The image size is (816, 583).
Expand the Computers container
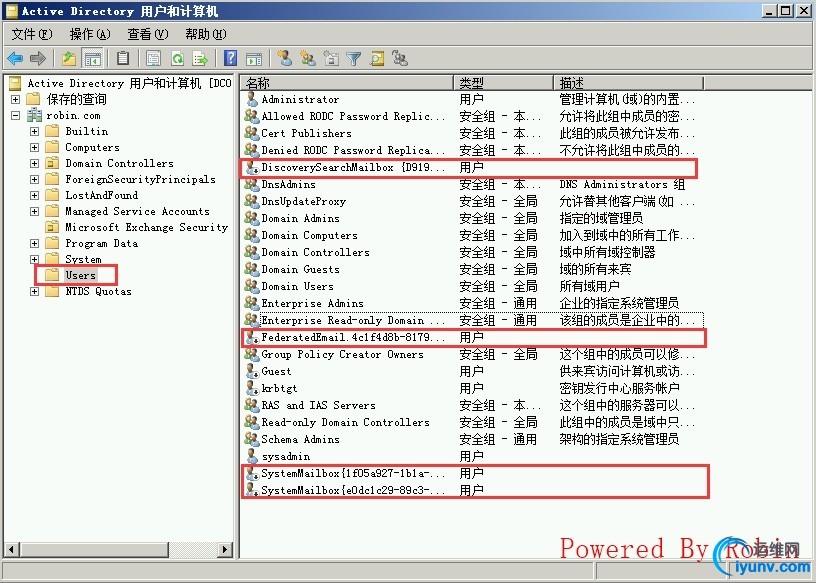[34, 147]
